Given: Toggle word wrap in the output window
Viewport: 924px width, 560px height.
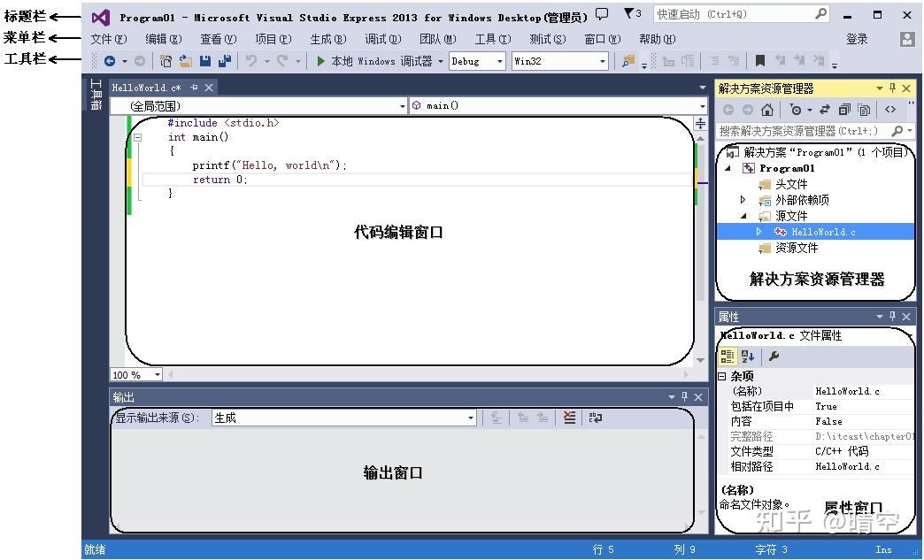Looking at the screenshot, I should [x=595, y=418].
